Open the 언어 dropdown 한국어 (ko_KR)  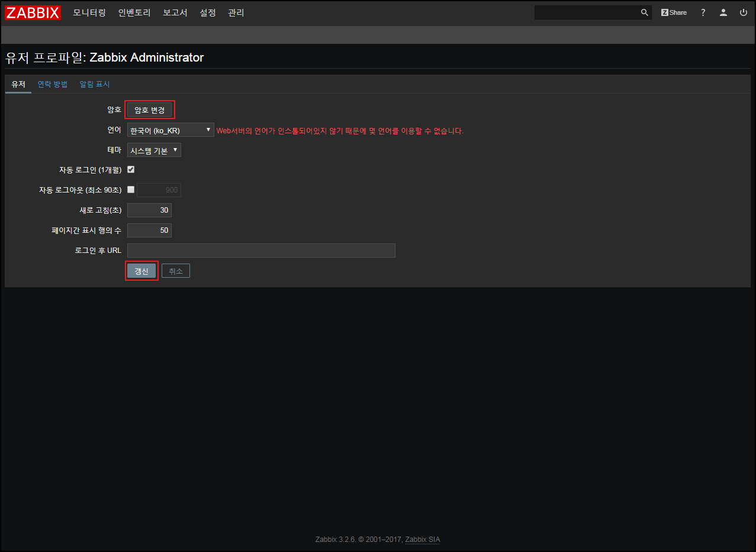pos(170,130)
